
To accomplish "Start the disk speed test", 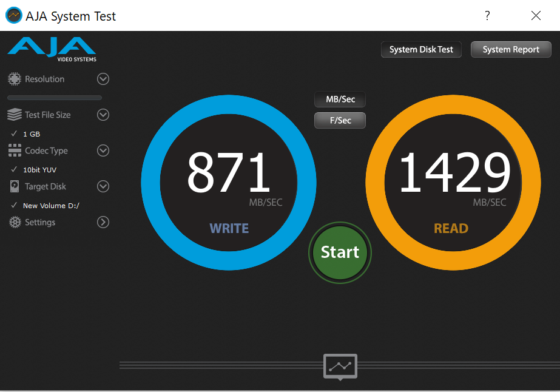I will 340,252.
